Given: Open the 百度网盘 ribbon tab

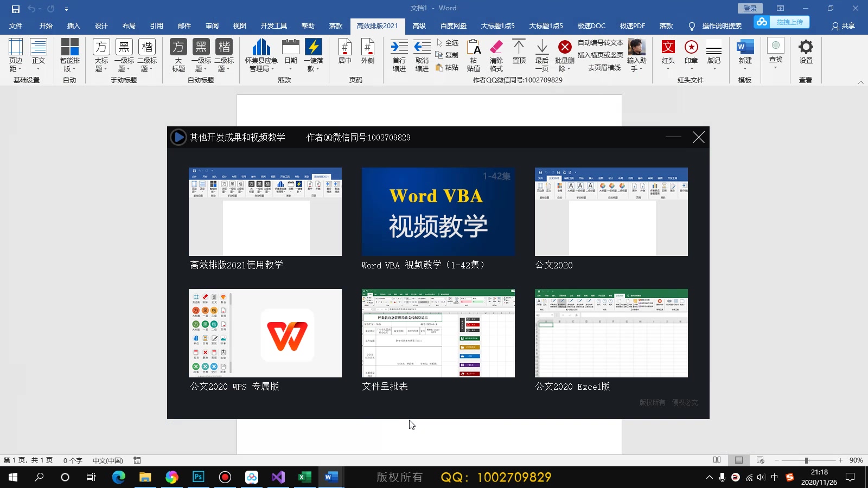Looking at the screenshot, I should point(454,25).
